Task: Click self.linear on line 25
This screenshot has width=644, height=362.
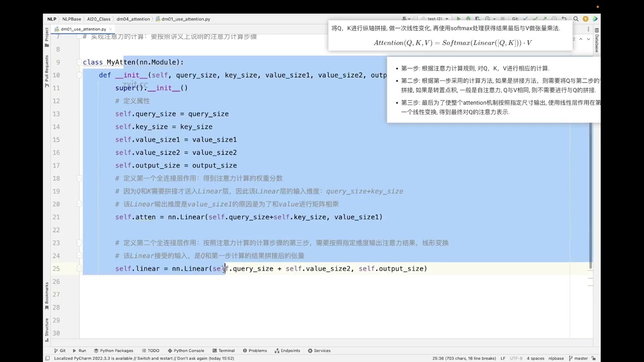Action: pos(137,268)
